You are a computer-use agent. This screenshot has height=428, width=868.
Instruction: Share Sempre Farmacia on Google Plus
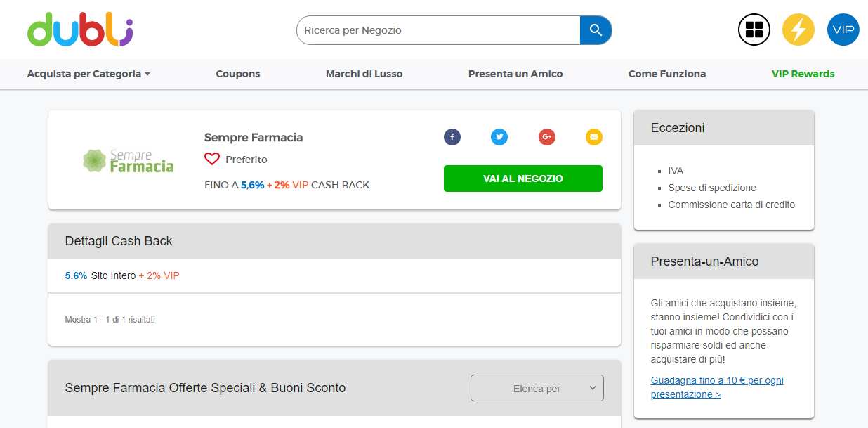(x=547, y=137)
